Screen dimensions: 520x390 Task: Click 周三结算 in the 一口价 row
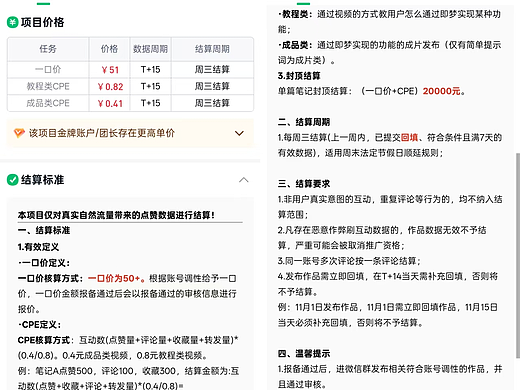pos(212,69)
